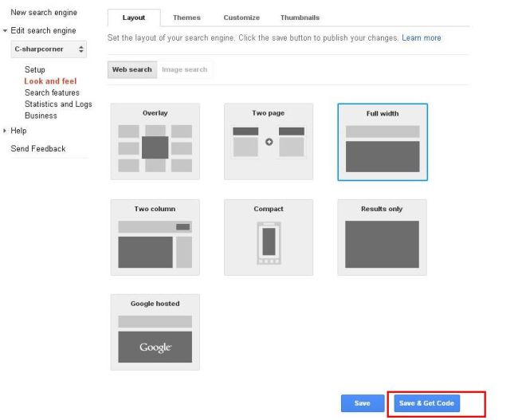Select the Overlay layout thumbnail
The image size is (518, 420).
(155, 141)
